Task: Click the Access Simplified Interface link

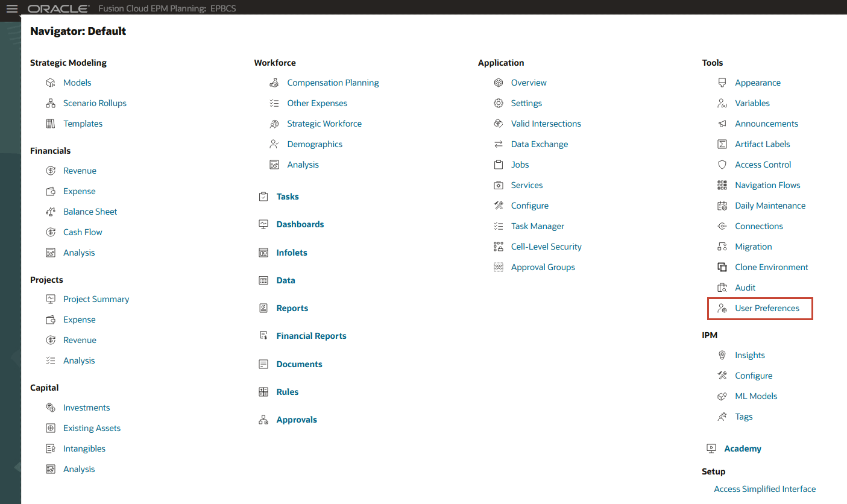Action: tap(764, 489)
